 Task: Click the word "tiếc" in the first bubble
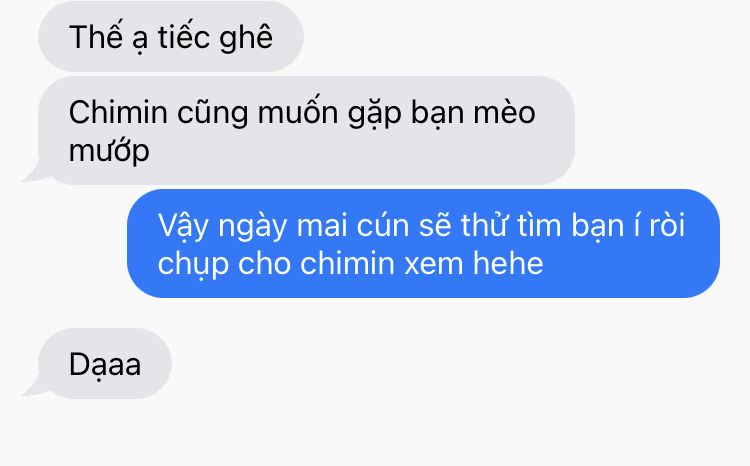pos(184,36)
